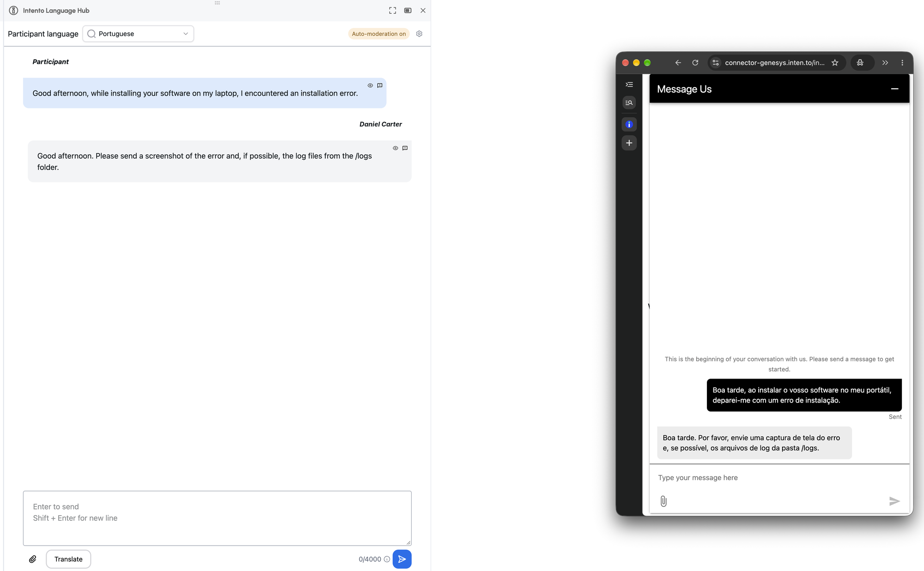Click the Auto-moderation on badge
The width and height of the screenshot is (924, 571).
pos(379,34)
